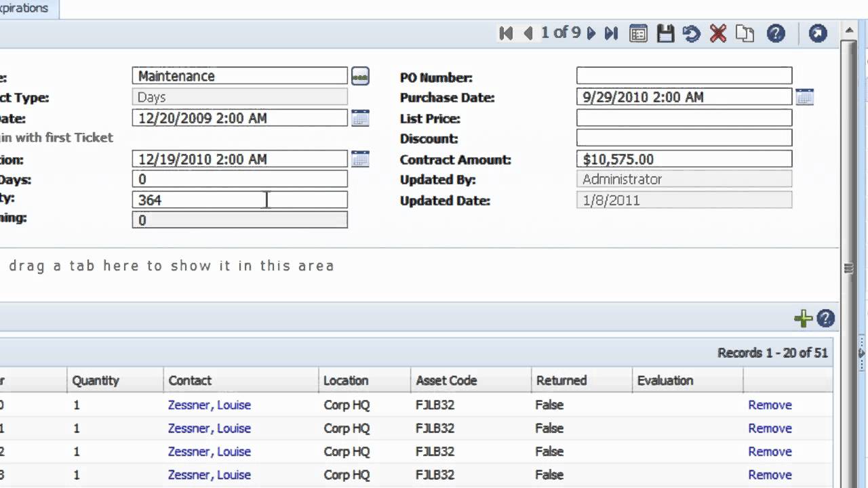Go to the first record

coord(506,33)
